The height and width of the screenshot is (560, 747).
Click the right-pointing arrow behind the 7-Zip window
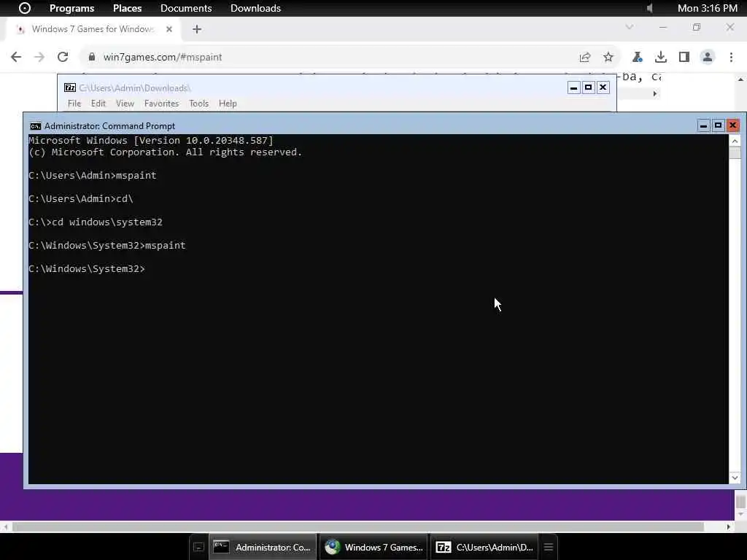point(655,94)
